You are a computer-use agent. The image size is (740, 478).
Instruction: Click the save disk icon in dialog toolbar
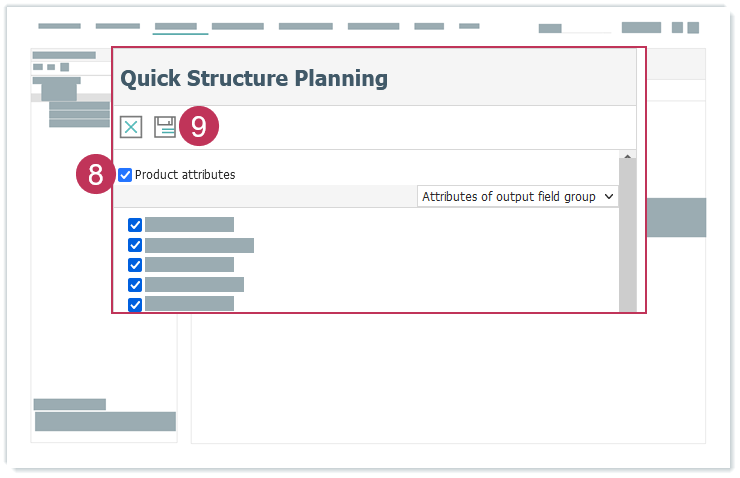(165, 127)
